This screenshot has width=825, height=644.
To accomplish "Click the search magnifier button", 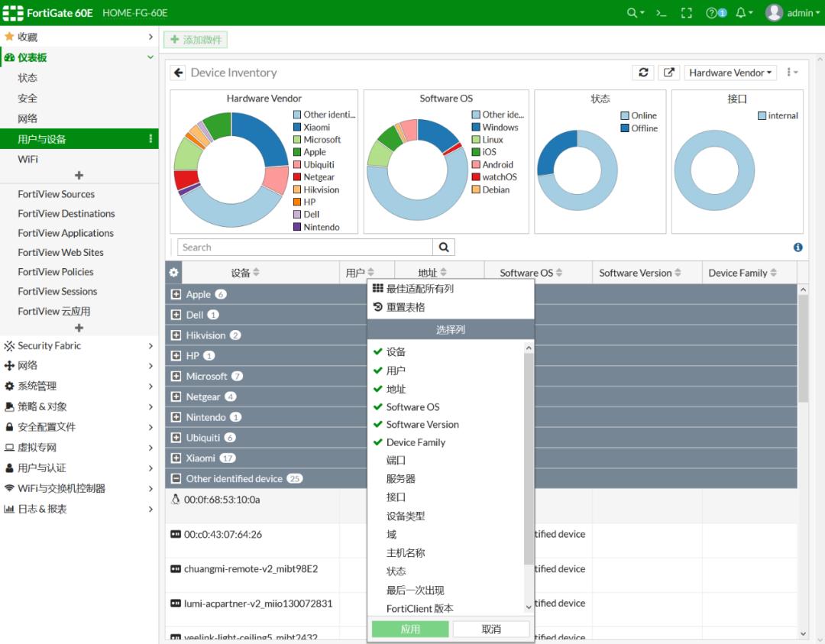I will tap(444, 248).
